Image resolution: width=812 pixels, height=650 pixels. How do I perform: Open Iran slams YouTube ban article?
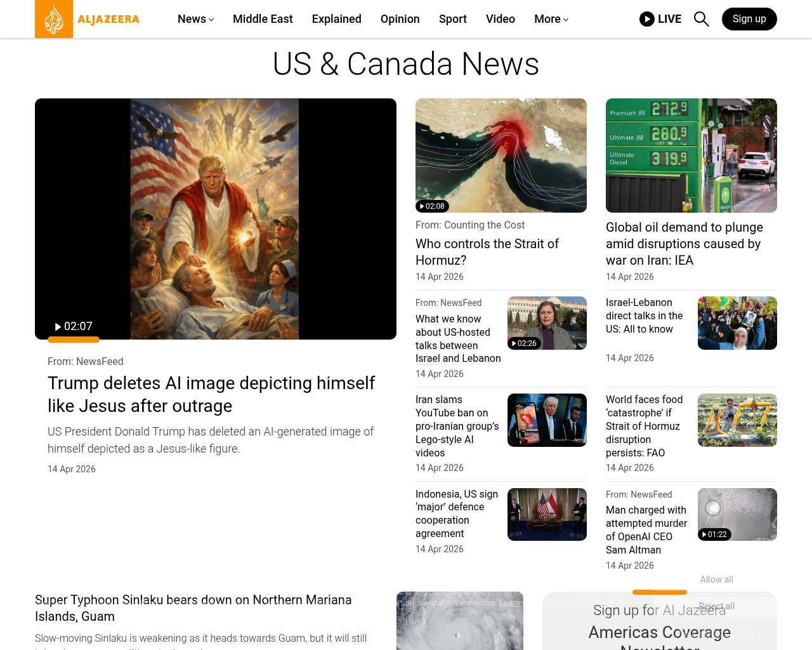click(457, 426)
